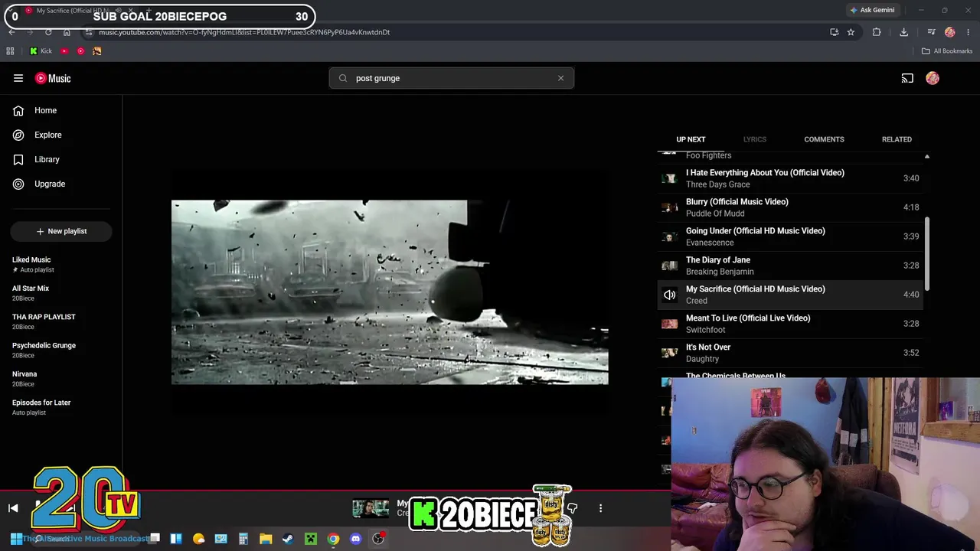This screenshot has width=980, height=551.
Task: Bookmark this page with the star
Action: point(851,32)
